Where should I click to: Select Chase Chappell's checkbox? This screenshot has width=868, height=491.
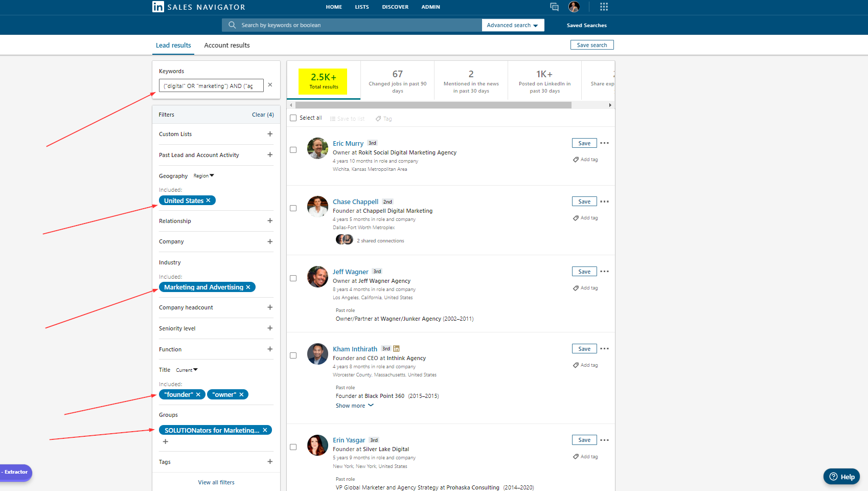click(x=293, y=208)
